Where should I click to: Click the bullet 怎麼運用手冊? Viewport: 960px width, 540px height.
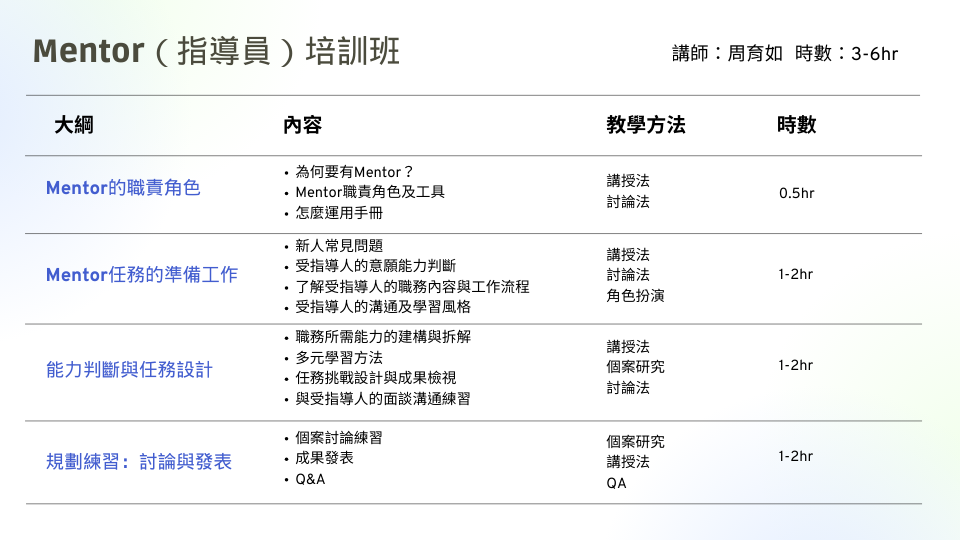(339, 212)
